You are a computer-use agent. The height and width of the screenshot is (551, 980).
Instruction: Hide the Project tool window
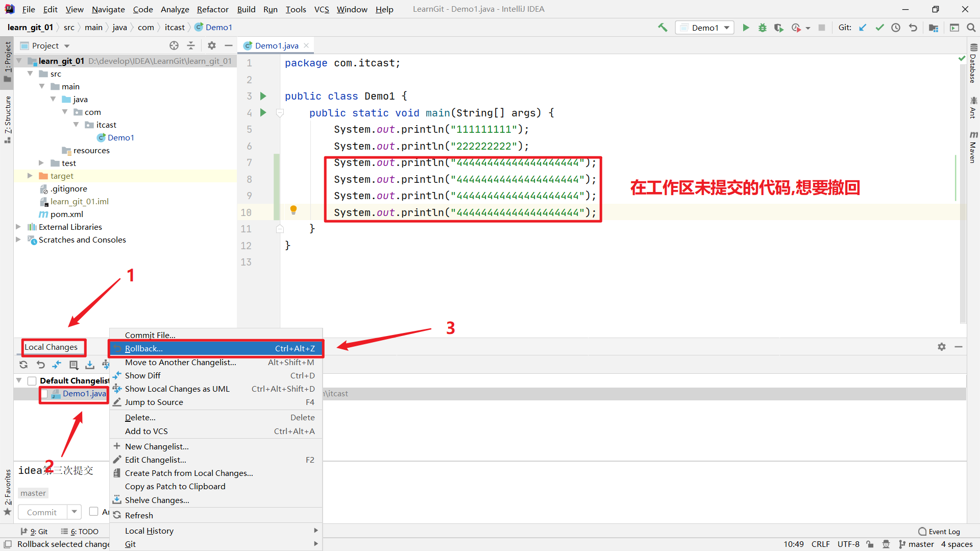pos(229,45)
